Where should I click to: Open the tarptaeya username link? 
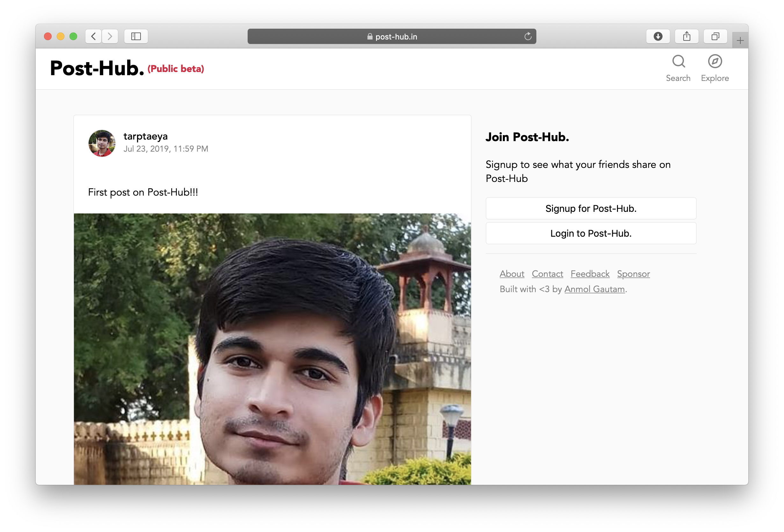145,136
